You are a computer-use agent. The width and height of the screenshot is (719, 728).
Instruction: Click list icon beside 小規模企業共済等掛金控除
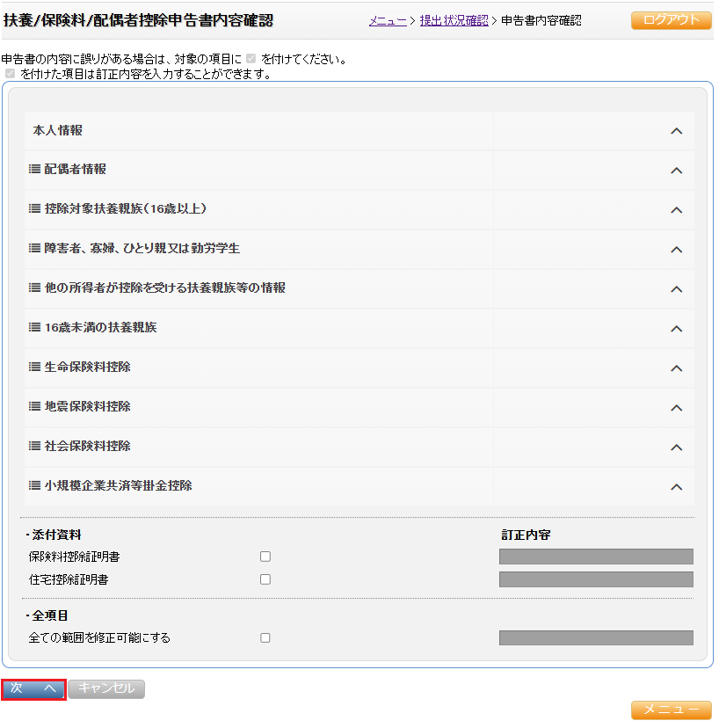pyautogui.click(x=34, y=485)
